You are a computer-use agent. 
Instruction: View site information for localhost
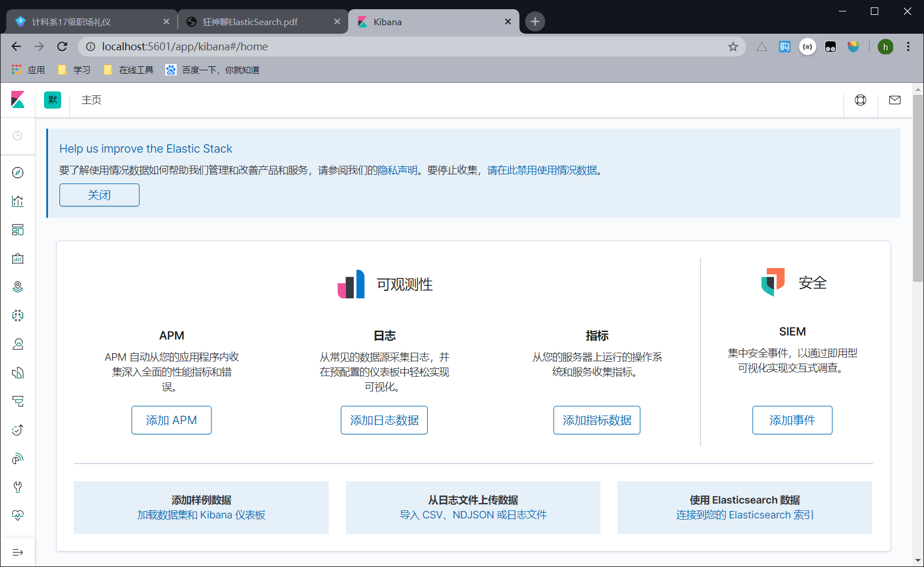(x=90, y=46)
